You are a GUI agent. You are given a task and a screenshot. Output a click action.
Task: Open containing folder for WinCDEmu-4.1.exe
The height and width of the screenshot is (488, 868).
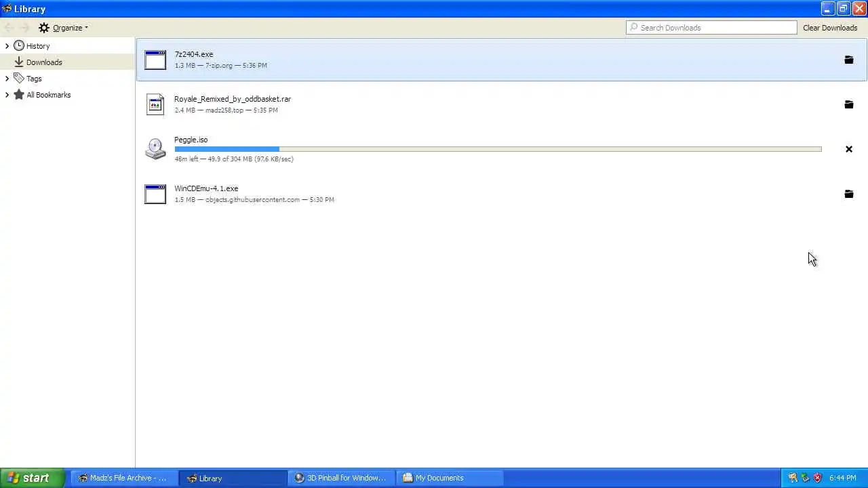pyautogui.click(x=848, y=194)
